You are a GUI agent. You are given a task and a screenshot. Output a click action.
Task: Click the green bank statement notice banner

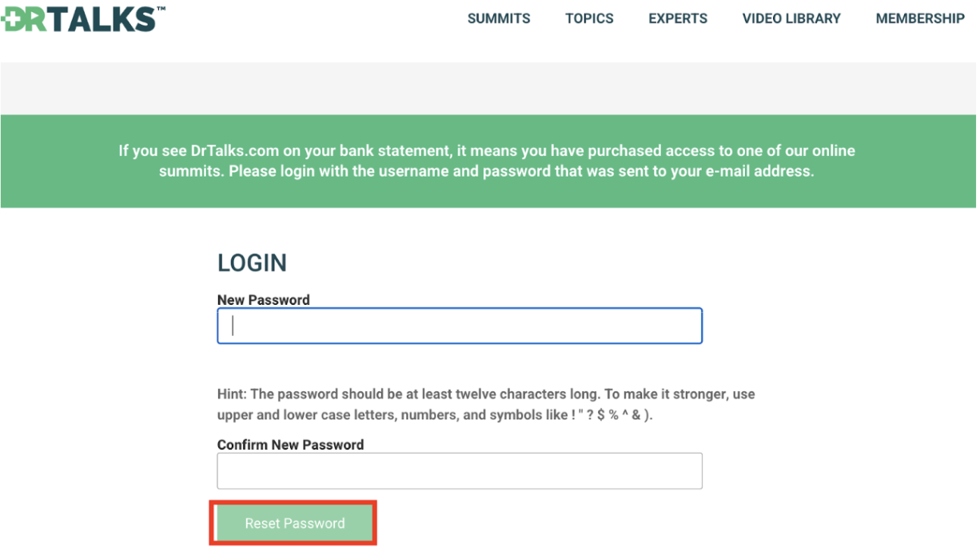[x=488, y=161]
